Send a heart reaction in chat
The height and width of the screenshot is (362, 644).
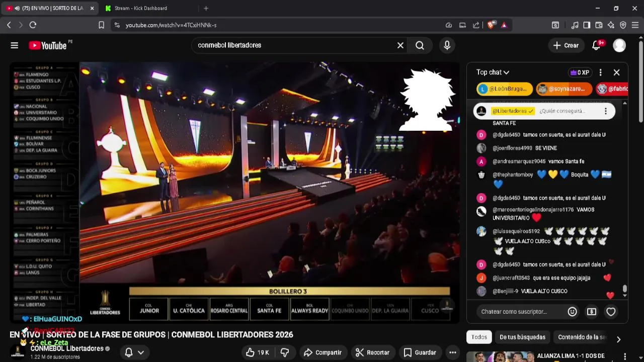[x=611, y=312]
